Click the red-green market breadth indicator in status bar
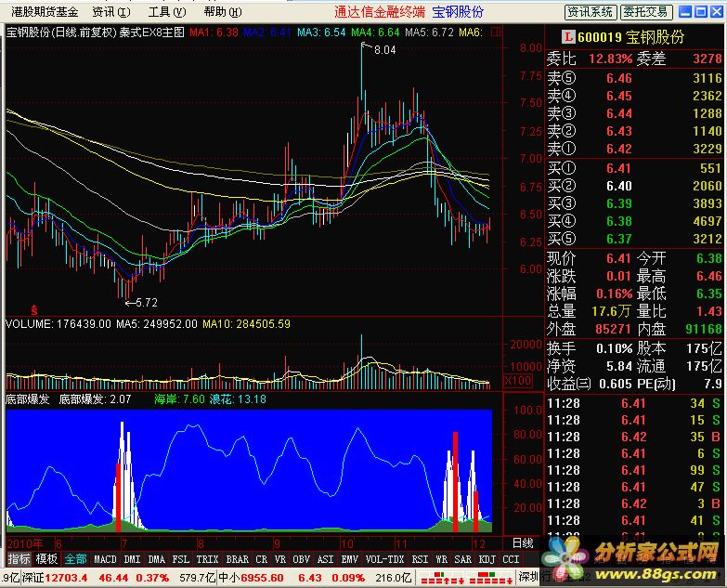The width and height of the screenshot is (727, 588). tap(464, 579)
